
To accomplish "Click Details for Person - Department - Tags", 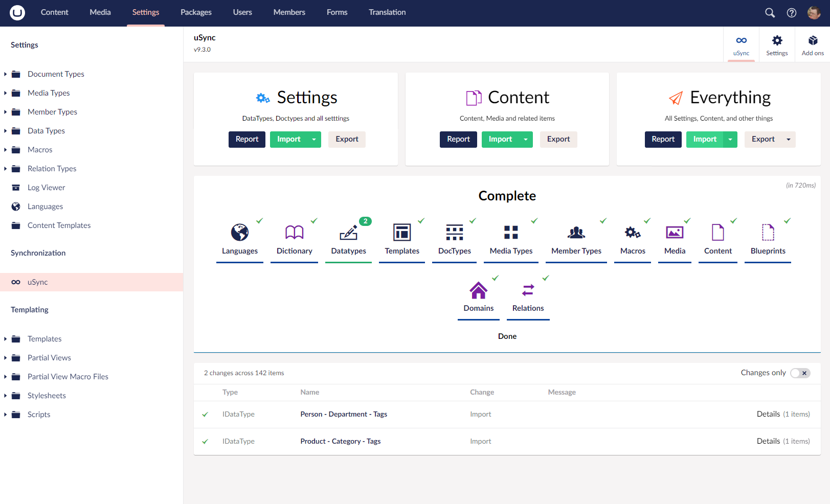I will point(769,414).
